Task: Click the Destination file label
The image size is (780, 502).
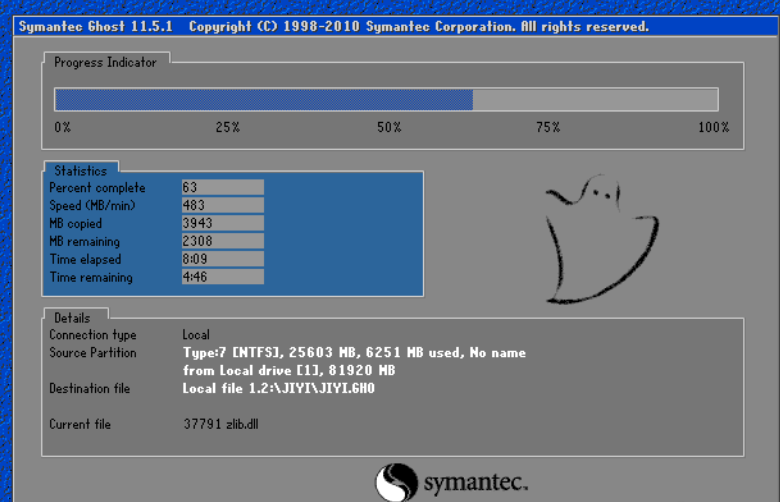Action: [90, 389]
